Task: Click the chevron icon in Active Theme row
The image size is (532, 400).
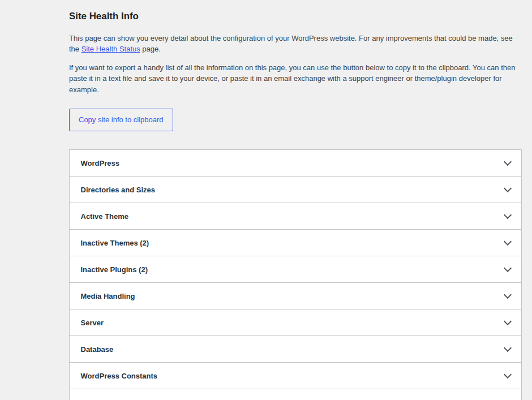Action: pos(508,217)
